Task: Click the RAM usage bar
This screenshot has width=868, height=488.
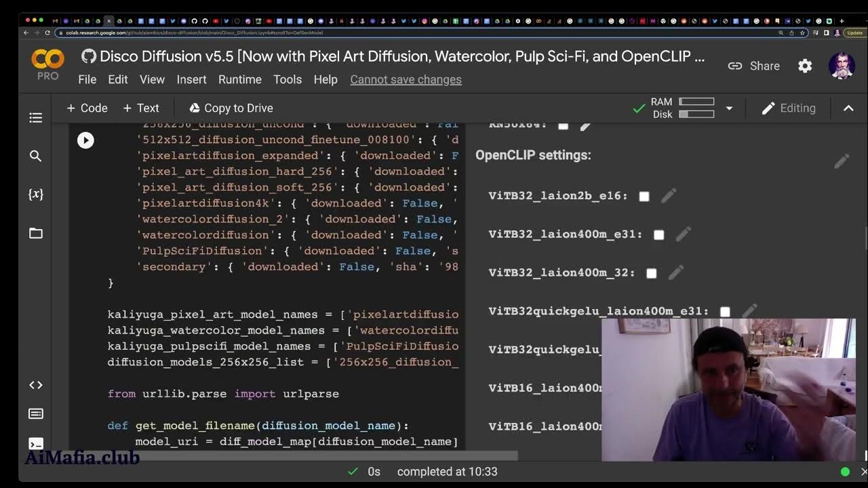Action: point(696,102)
